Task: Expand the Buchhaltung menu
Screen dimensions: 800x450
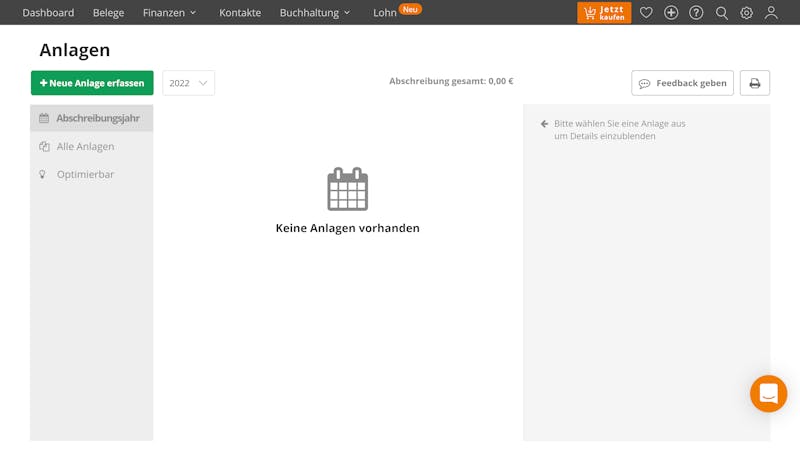Action: (x=315, y=13)
